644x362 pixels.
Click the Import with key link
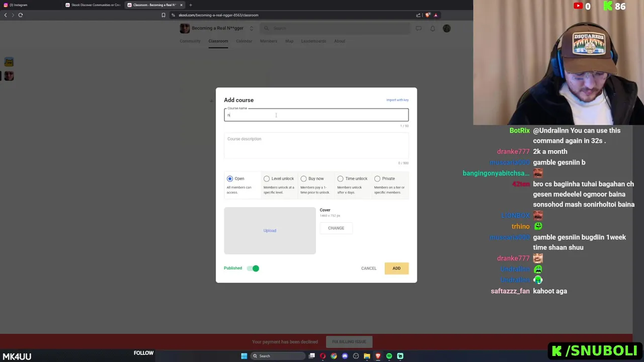[x=397, y=100]
